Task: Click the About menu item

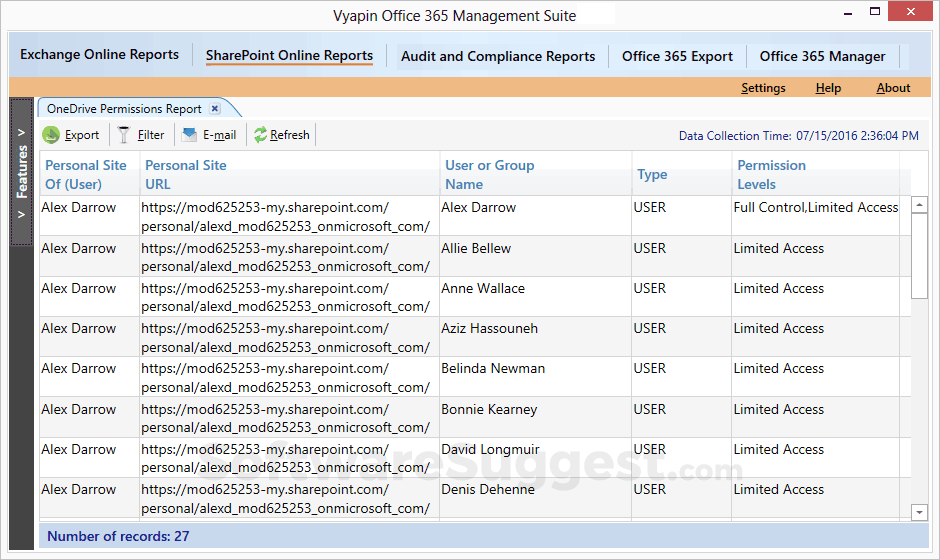Action: point(893,88)
